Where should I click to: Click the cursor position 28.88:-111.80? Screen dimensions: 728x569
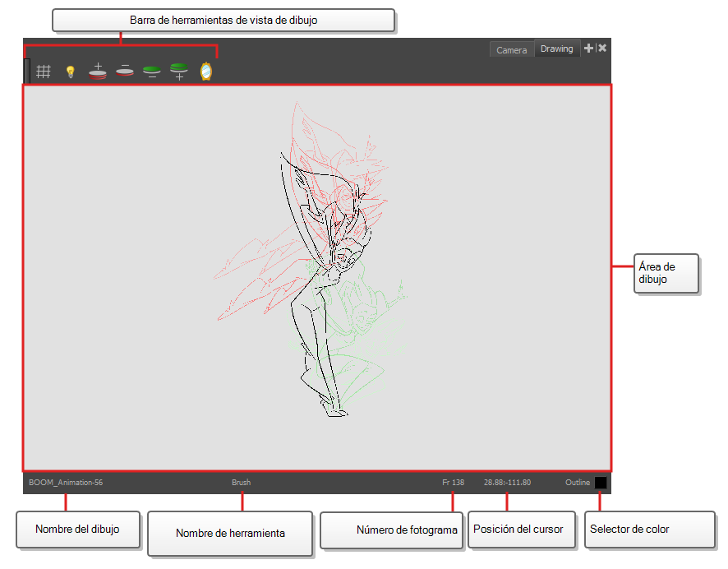point(507,482)
